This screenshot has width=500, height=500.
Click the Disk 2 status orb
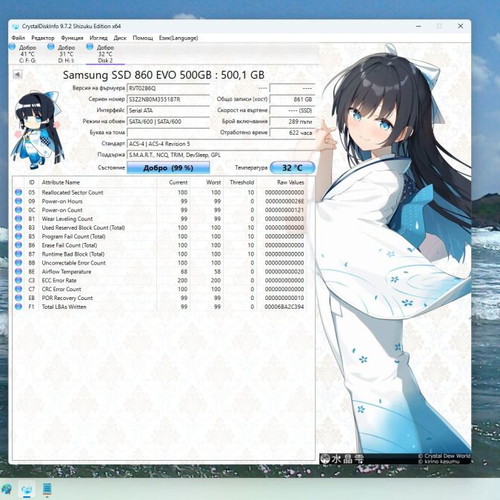tap(89, 47)
